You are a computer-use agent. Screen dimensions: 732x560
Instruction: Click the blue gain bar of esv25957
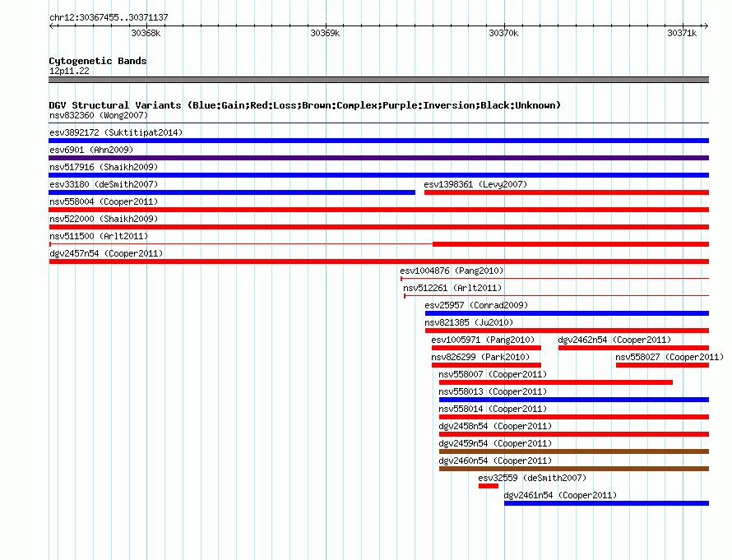tap(568, 313)
